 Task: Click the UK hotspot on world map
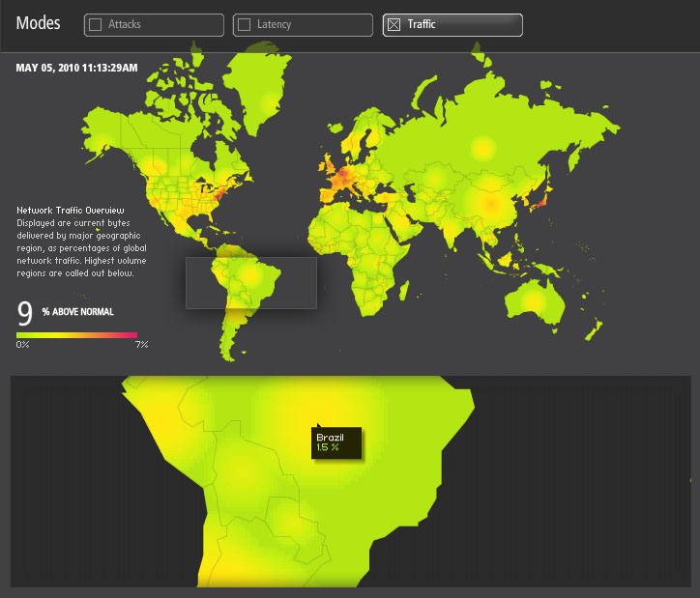332,164
